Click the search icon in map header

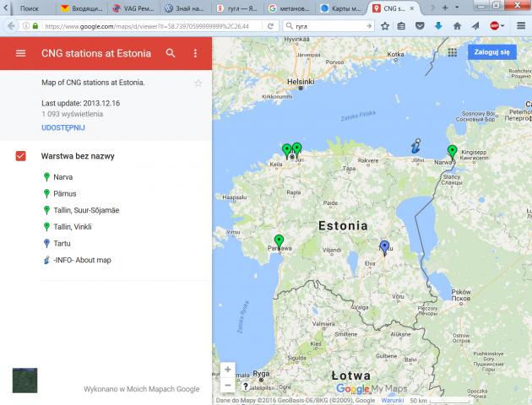click(171, 53)
